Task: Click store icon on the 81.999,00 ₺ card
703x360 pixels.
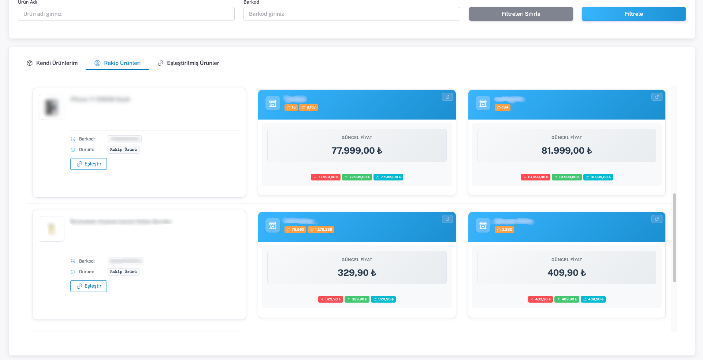Action: [483, 104]
